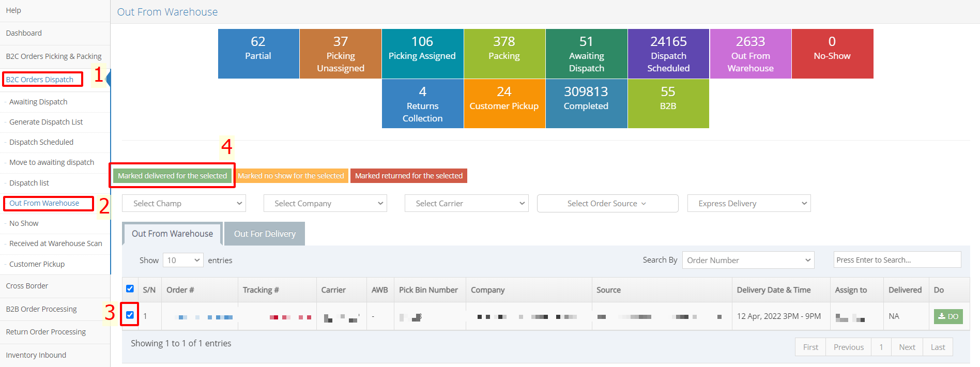The image size is (980, 367).
Task: Click the green DO download button
Action: [x=948, y=316]
